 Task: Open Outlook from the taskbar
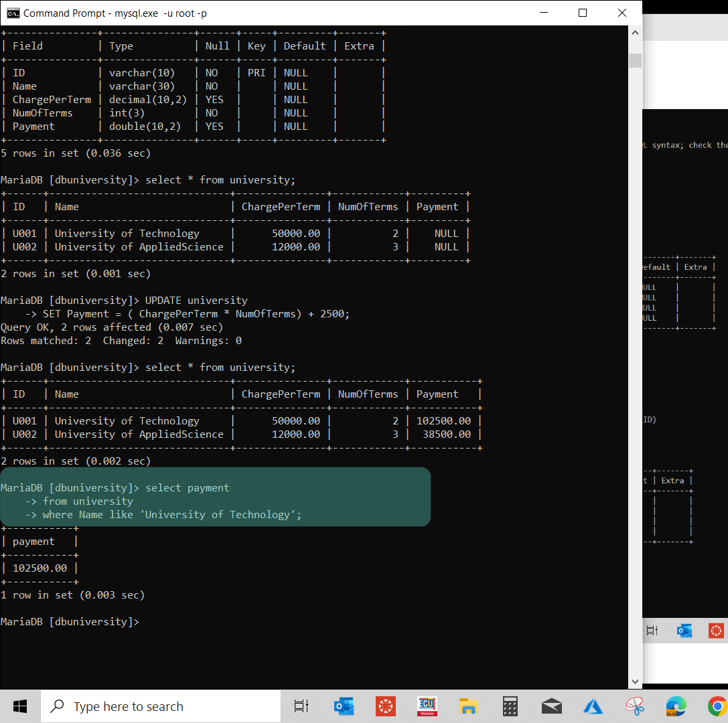click(x=344, y=706)
